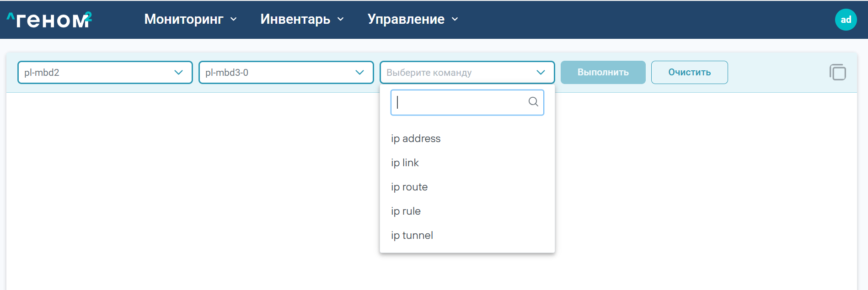Expand the pl-mbd3-0 dropdown
Screen dimensions: 868x290
286,73
